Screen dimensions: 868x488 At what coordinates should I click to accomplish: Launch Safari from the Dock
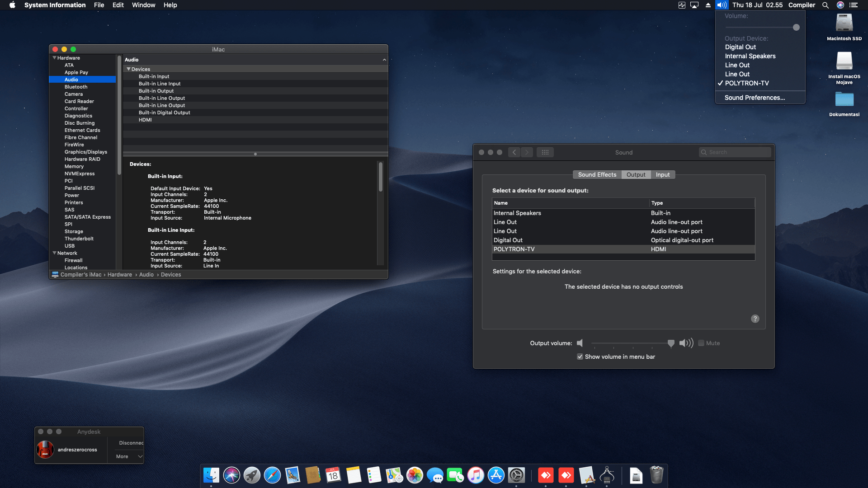(272, 475)
